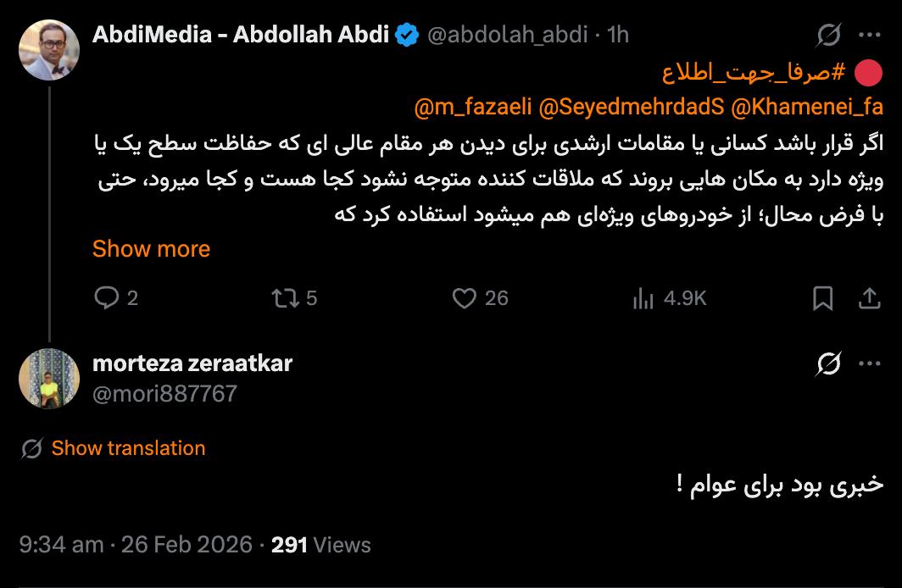
Task: Repost Abdollah Abdi's tweet
Action: click(x=282, y=297)
